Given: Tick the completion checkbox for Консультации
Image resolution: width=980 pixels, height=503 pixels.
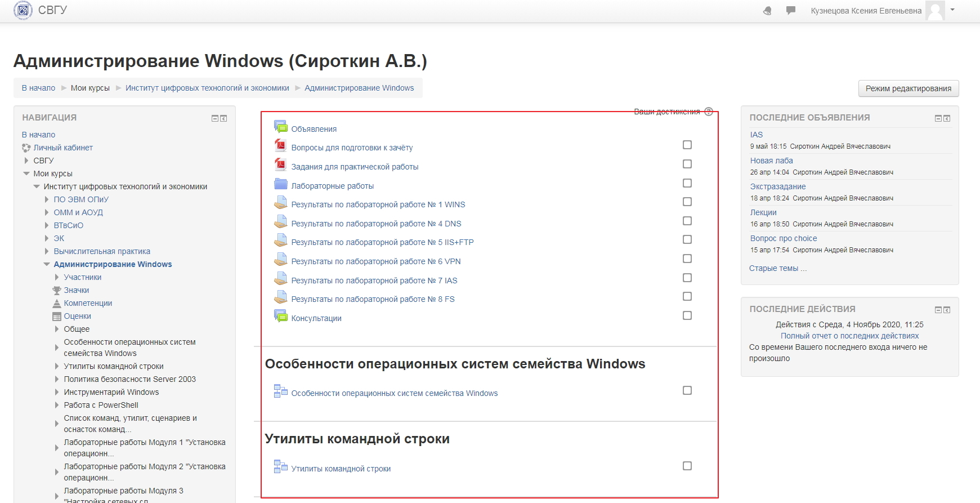Looking at the screenshot, I should pyautogui.click(x=687, y=315).
